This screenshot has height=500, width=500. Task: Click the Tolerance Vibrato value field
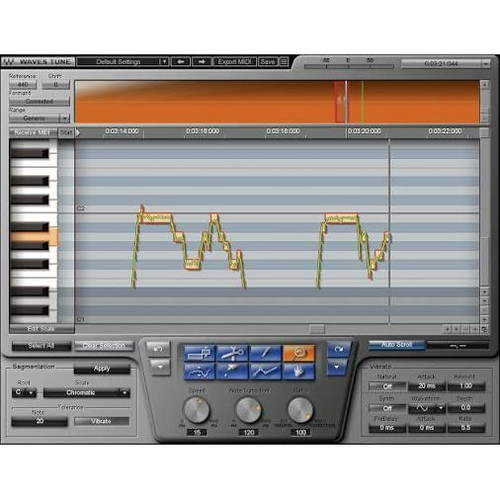point(101,421)
